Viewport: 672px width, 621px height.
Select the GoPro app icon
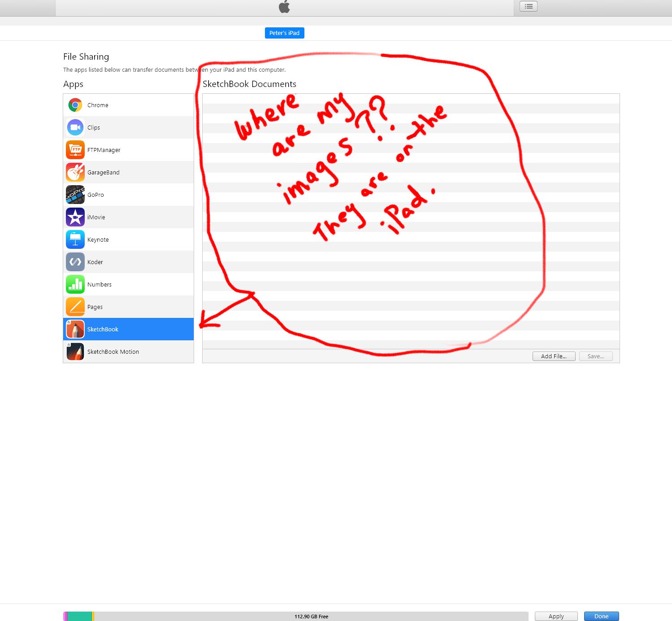tap(75, 195)
